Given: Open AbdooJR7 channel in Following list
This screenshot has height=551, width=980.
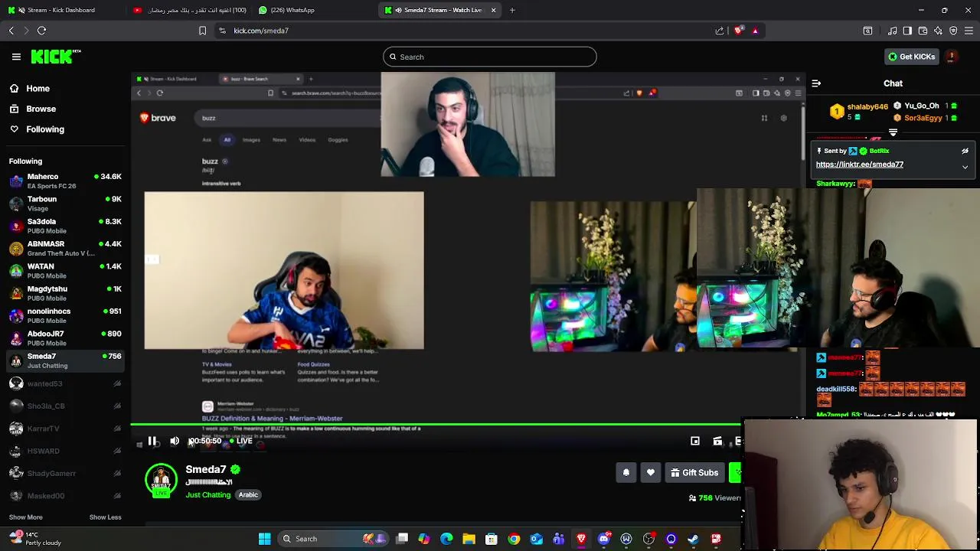Looking at the screenshot, I should tap(65, 338).
